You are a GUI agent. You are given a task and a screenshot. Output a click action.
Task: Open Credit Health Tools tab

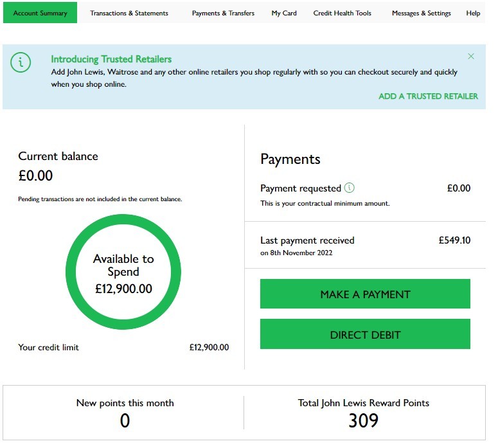[x=342, y=13]
